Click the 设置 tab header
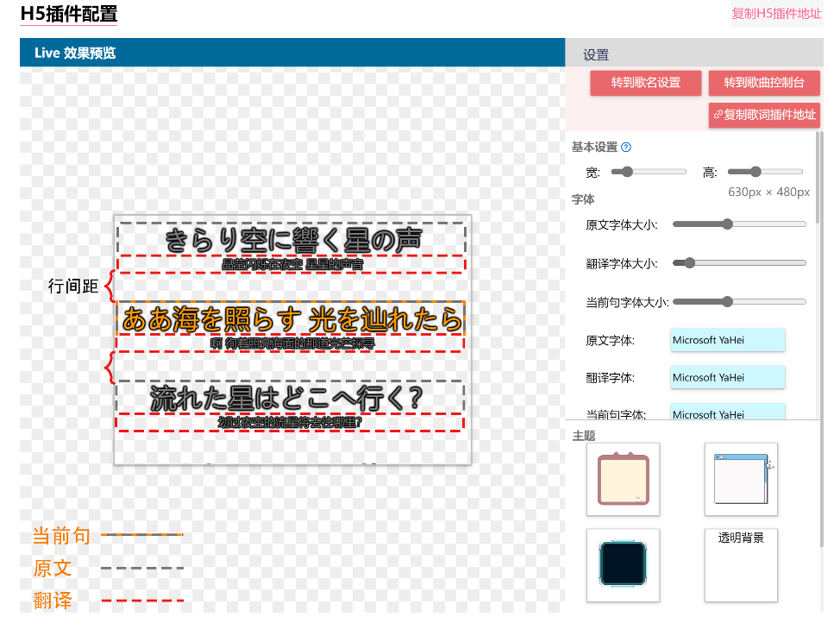840x636 pixels. (x=596, y=55)
